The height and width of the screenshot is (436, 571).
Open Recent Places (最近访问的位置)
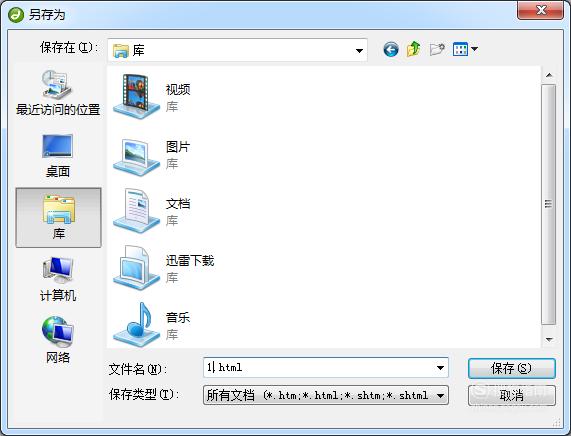click(x=58, y=93)
